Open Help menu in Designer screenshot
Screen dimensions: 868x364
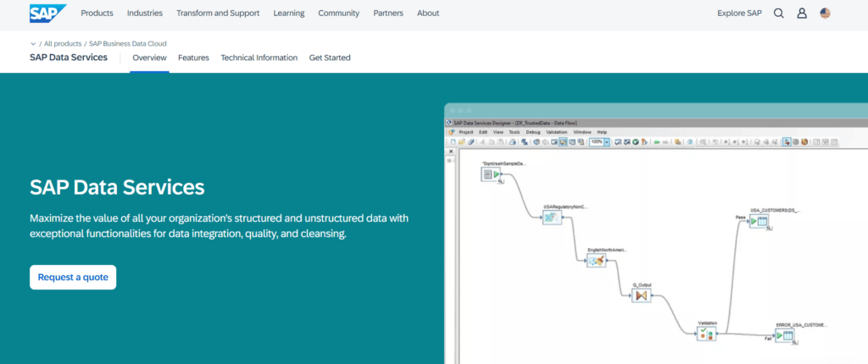602,132
